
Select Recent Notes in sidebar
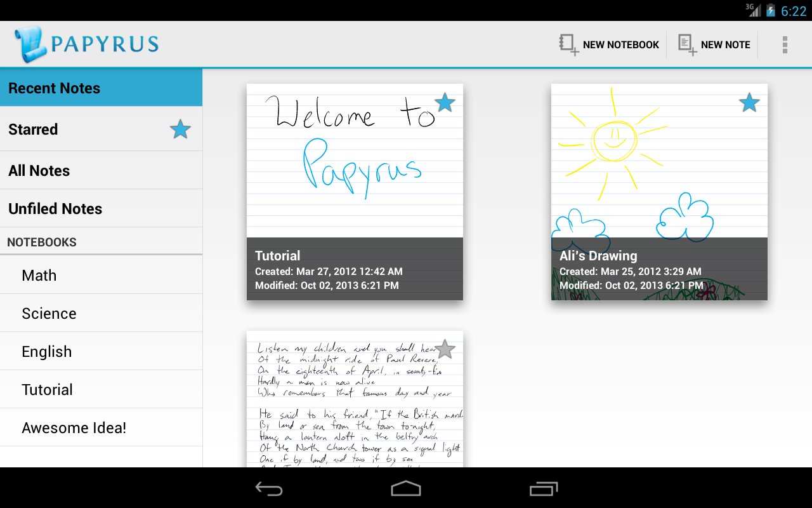point(101,88)
